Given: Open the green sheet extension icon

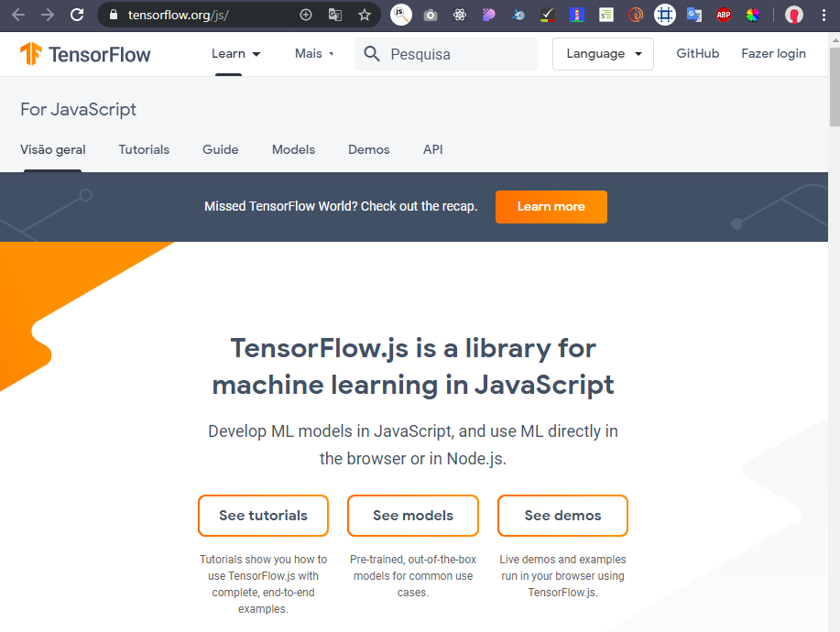Looking at the screenshot, I should pos(605,15).
